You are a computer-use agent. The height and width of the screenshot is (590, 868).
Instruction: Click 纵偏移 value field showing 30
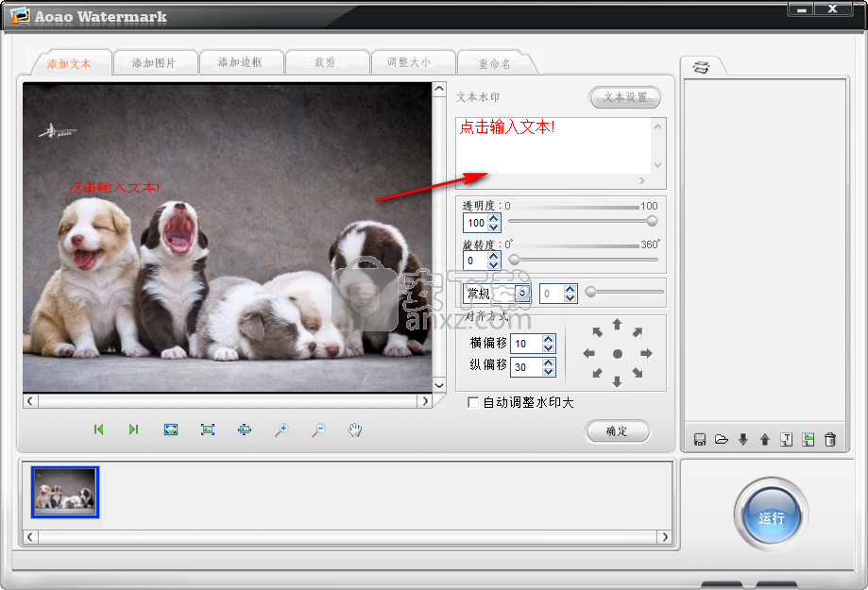click(x=526, y=367)
